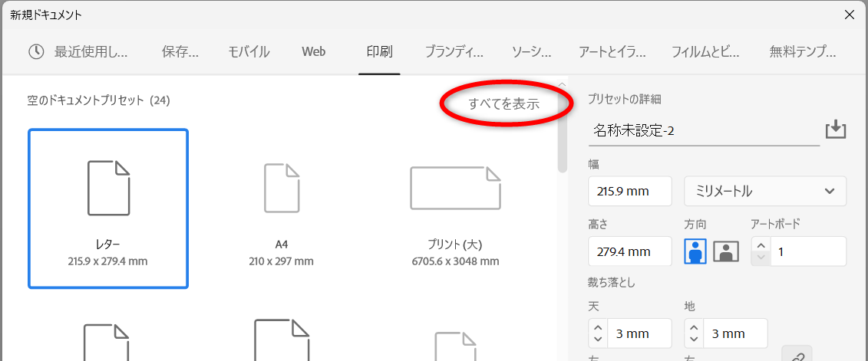This screenshot has width=868, height=361.
Task: Click the 210 x 297 mm size text
Action: [281, 261]
